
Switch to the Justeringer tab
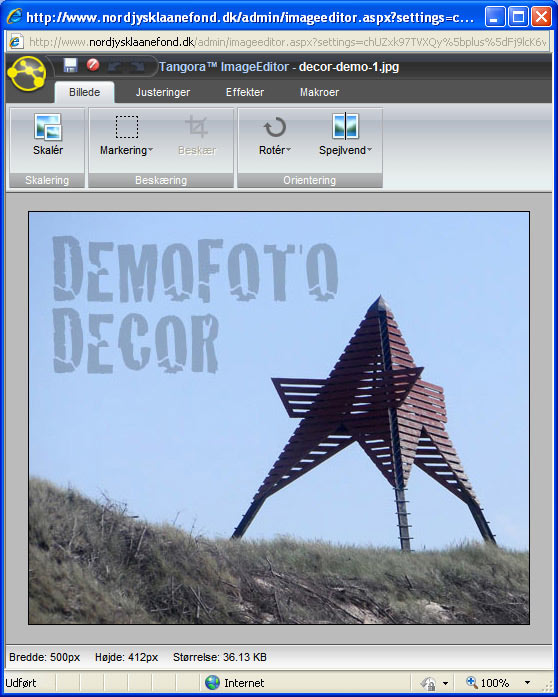pyautogui.click(x=163, y=92)
